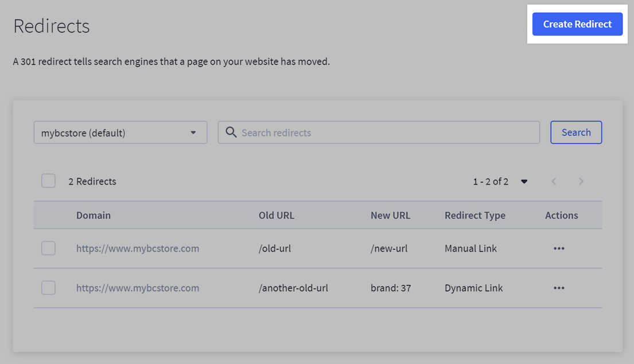This screenshot has width=634, height=364.
Task: Open https://www.mybcstore.com from the Dynamic Link row
Action: (x=138, y=288)
